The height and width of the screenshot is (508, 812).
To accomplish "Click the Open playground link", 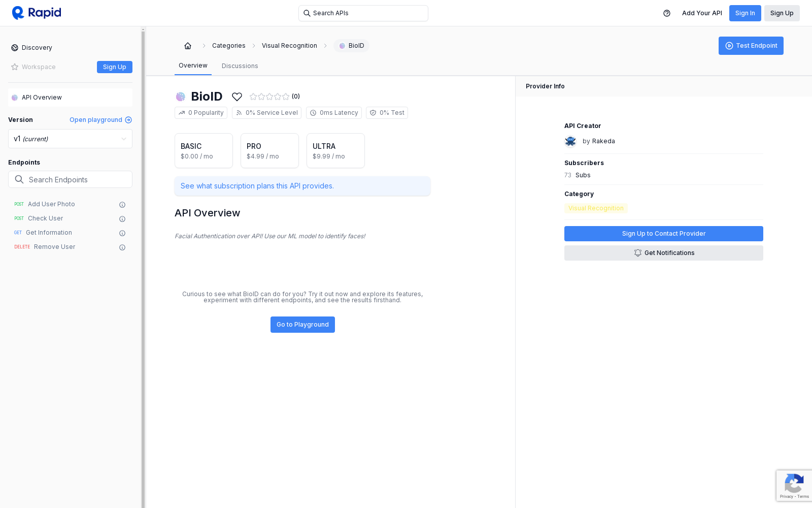I will point(100,120).
